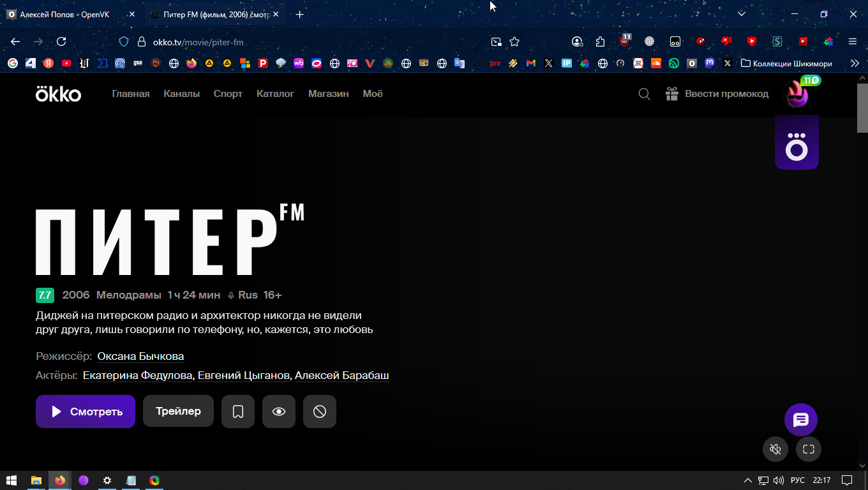Click the page vertical scrollbar
The height and width of the screenshot is (490, 868).
tap(862, 107)
